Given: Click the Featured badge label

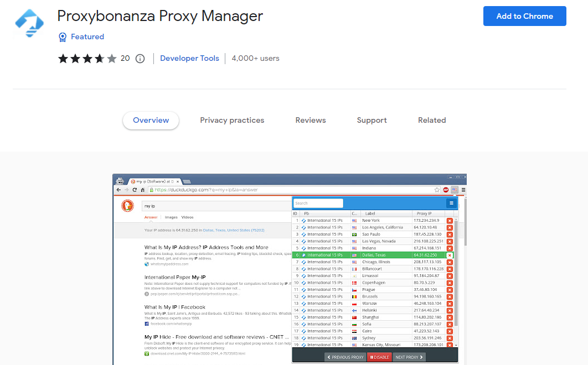Looking at the screenshot, I should click(87, 36).
